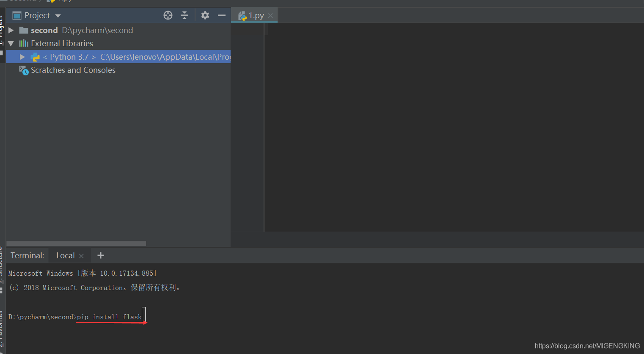The width and height of the screenshot is (644, 354).
Task: Click the editor line-number gutter
Action: (248, 127)
